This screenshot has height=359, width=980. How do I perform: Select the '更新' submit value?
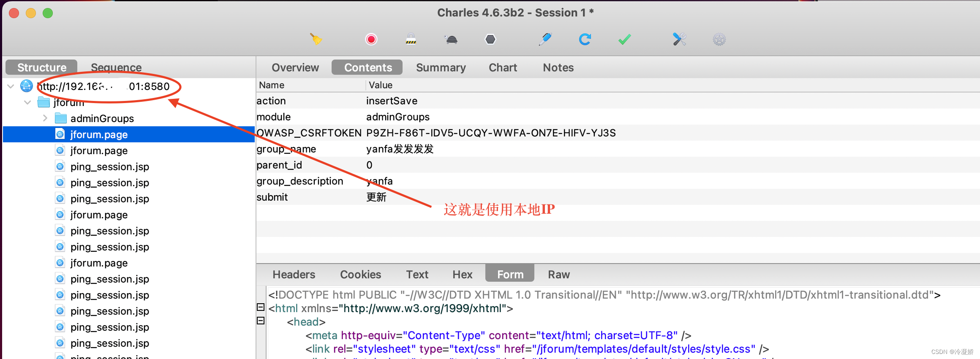[376, 197]
